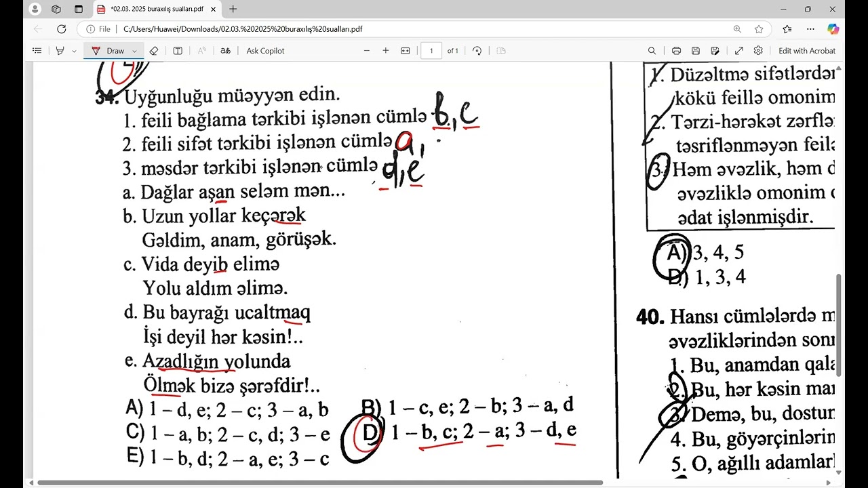Screen dimensions: 868x488
Task: Open the Translate tool
Action: tap(226, 51)
